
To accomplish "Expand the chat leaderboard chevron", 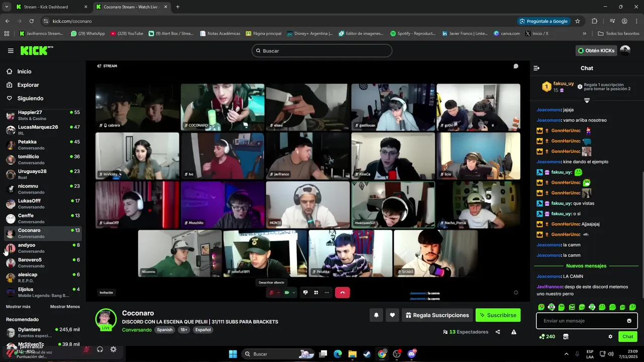I will (587, 101).
